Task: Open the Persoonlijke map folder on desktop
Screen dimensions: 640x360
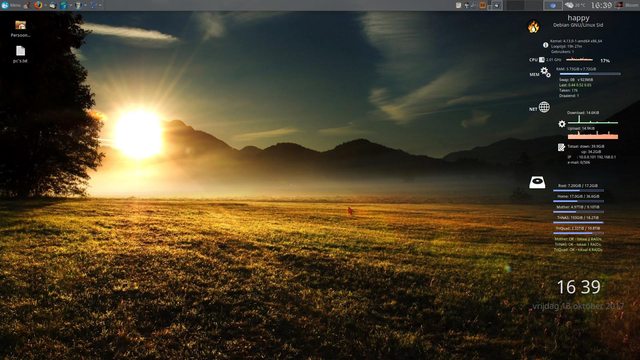Action: pos(20,29)
